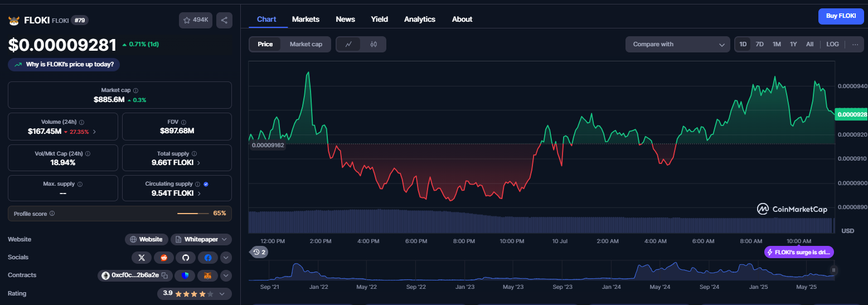
Task: Click the Buy FLOKI button
Action: click(841, 16)
